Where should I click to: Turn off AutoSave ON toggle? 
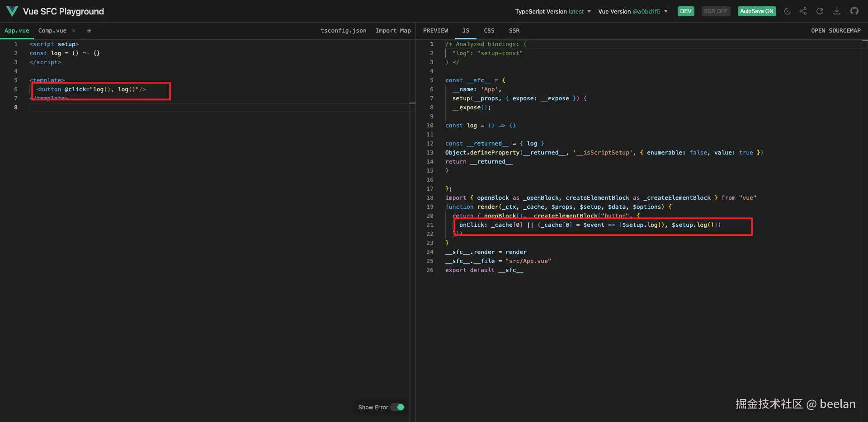pyautogui.click(x=756, y=11)
